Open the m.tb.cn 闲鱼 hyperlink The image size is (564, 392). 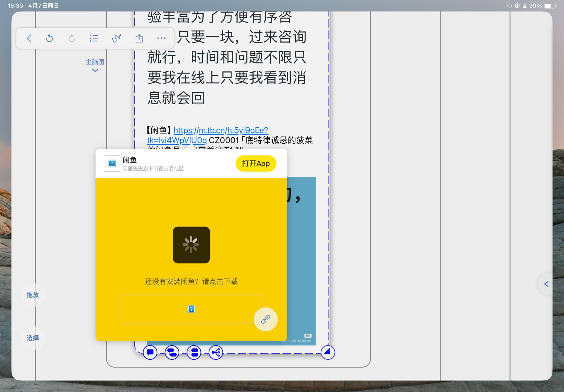[208, 135]
